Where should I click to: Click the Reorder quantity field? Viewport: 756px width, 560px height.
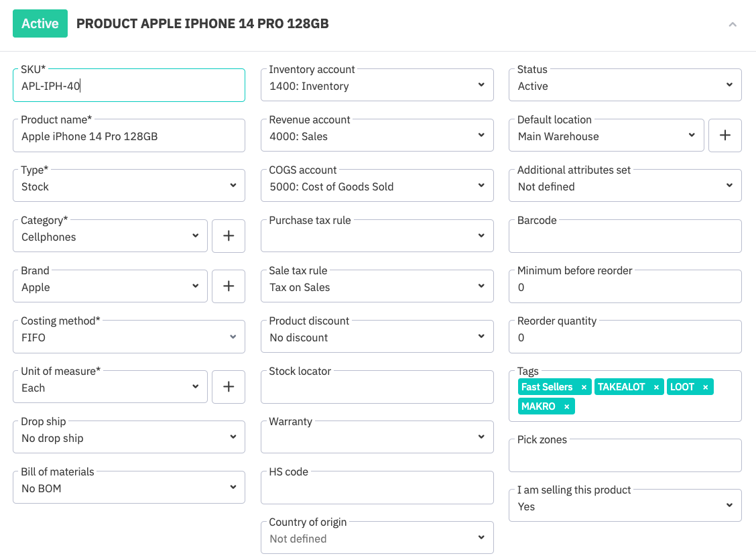pyautogui.click(x=625, y=337)
